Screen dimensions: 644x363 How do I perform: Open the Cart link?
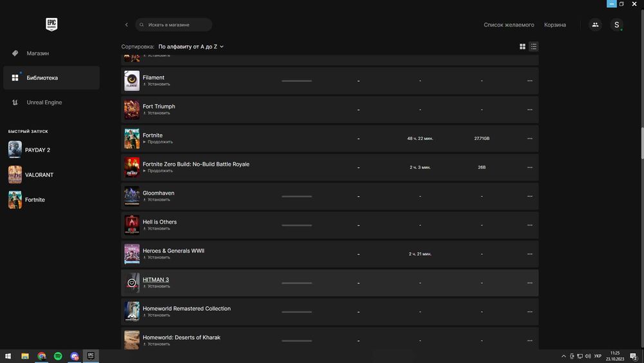tap(554, 25)
